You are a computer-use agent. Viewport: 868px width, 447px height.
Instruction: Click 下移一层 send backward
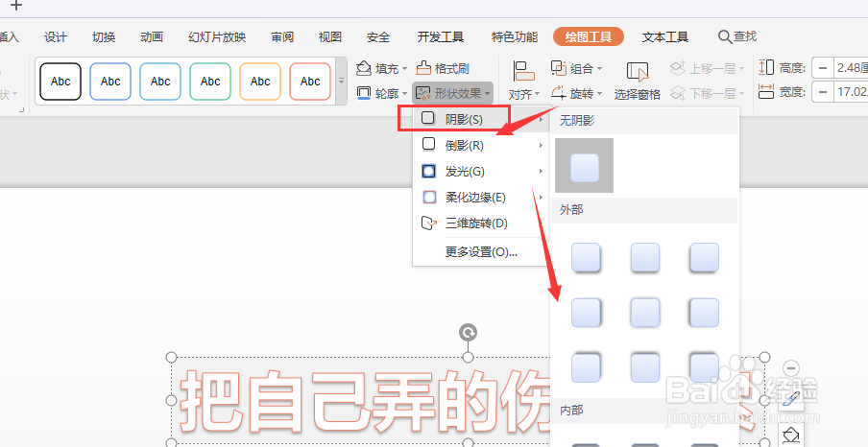tap(707, 93)
